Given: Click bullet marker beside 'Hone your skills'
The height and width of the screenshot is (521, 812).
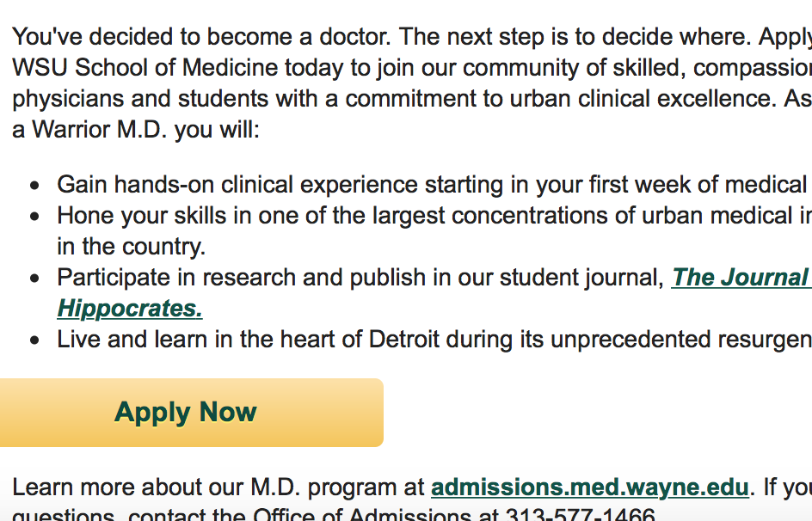Looking at the screenshot, I should click(x=34, y=217).
